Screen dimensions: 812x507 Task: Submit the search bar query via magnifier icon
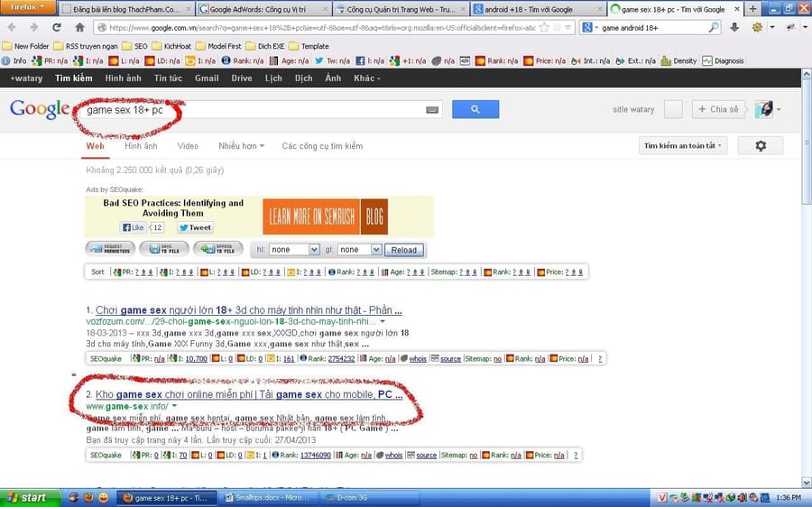point(714,27)
